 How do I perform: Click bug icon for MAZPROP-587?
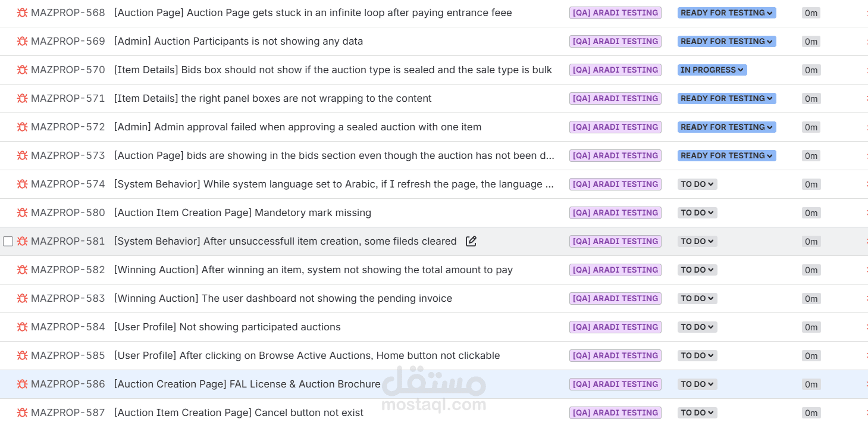click(23, 412)
